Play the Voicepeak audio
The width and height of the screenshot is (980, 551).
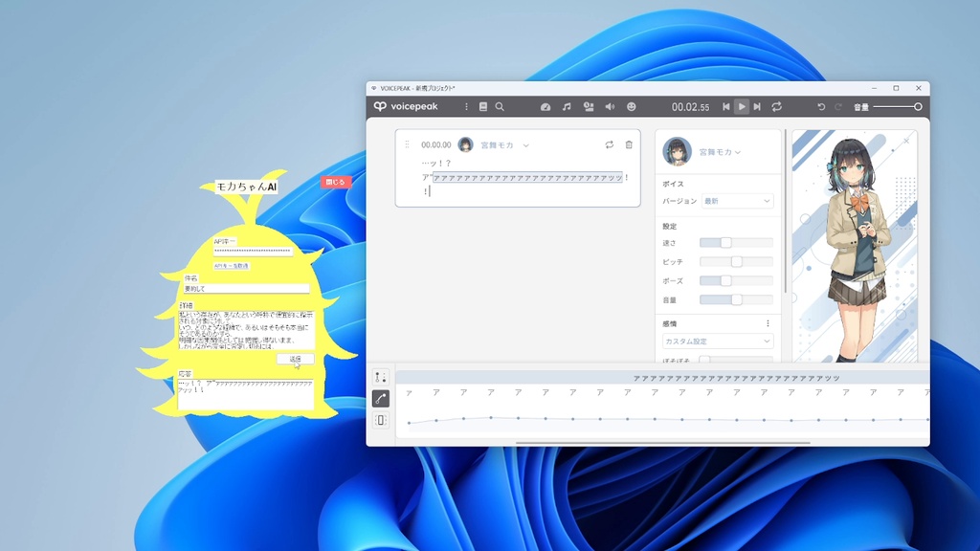click(x=742, y=107)
